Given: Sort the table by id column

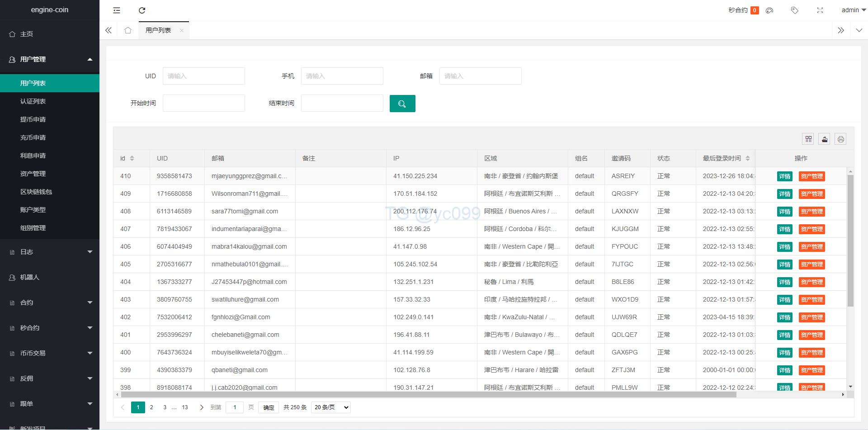Looking at the screenshot, I should (x=132, y=158).
